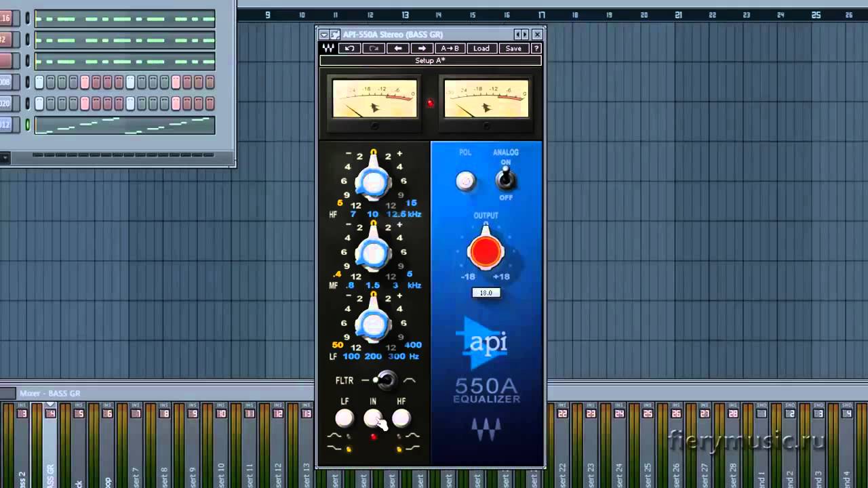Open plugin help with question mark
The height and width of the screenshot is (488, 868).
[536, 48]
